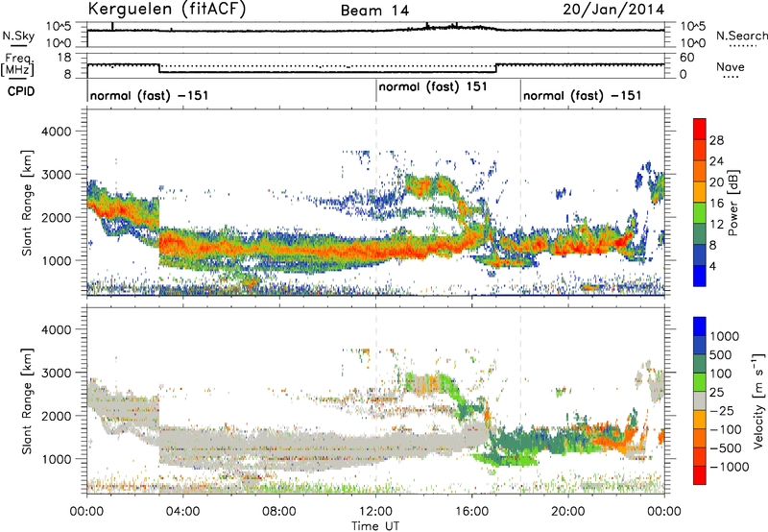
Task: Click the 'normal (fast) 151' CPID label
Action: 433,86
